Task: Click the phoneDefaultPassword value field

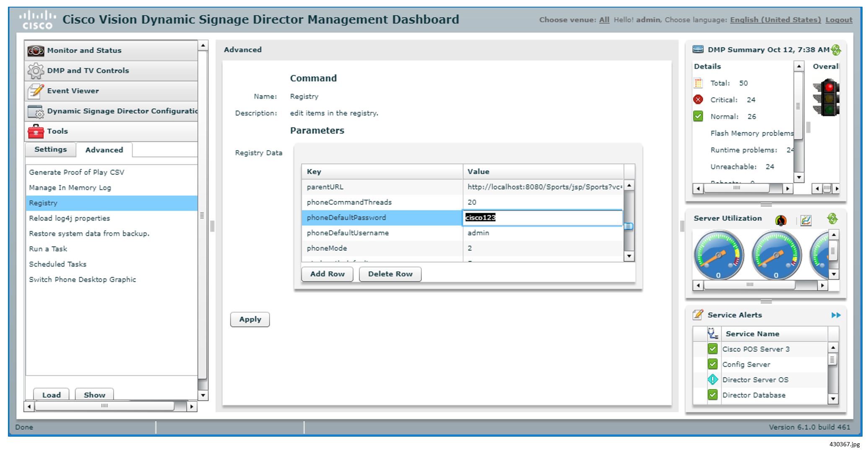Action: 542,218
